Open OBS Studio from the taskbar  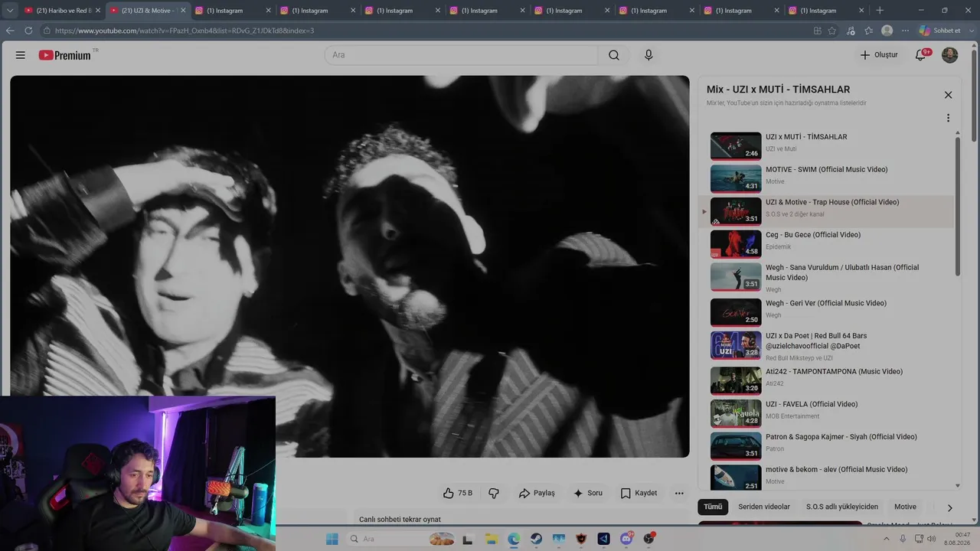pos(649,539)
